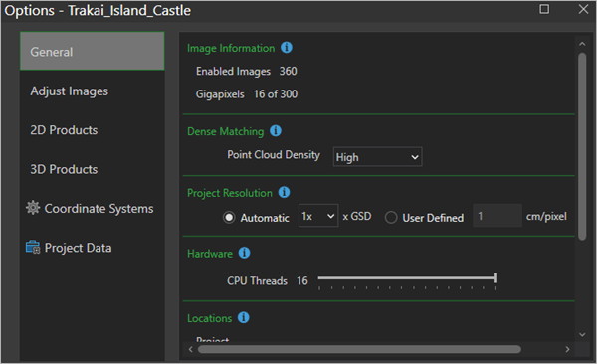Select the User Defined radio button
597x364 pixels.
point(391,218)
